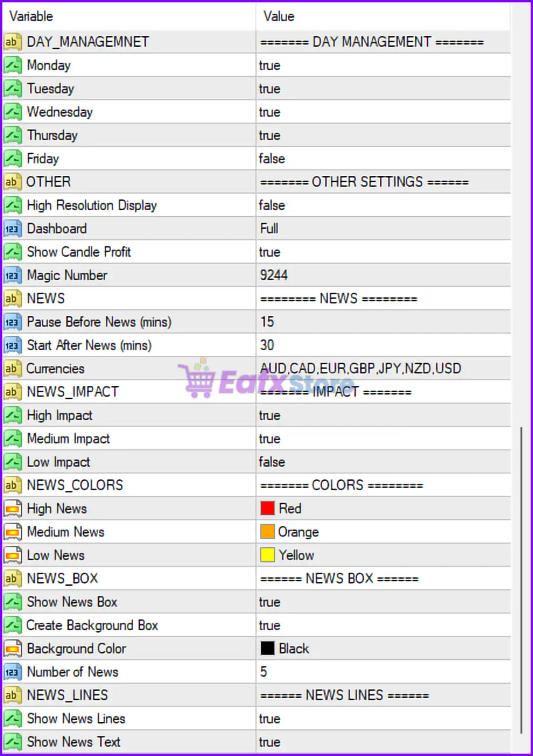Click the string icon beside OTHER

point(12,182)
